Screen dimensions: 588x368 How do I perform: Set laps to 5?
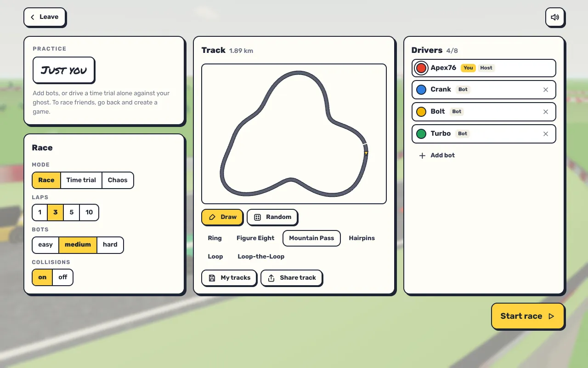pyautogui.click(x=71, y=213)
